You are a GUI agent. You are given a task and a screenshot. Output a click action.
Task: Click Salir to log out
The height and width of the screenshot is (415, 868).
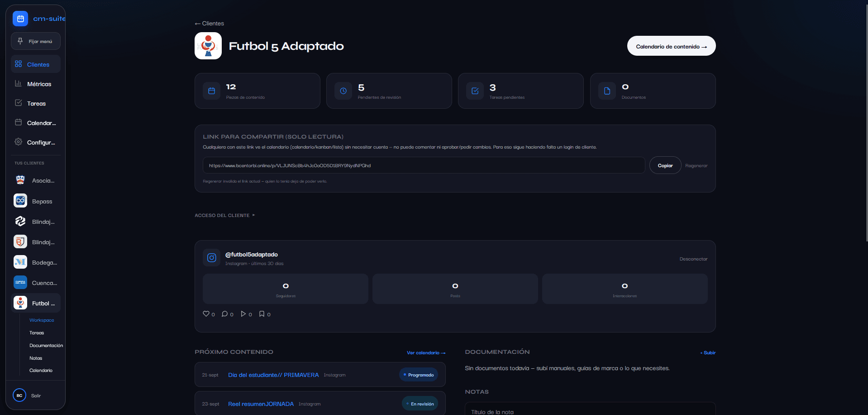[x=36, y=396]
